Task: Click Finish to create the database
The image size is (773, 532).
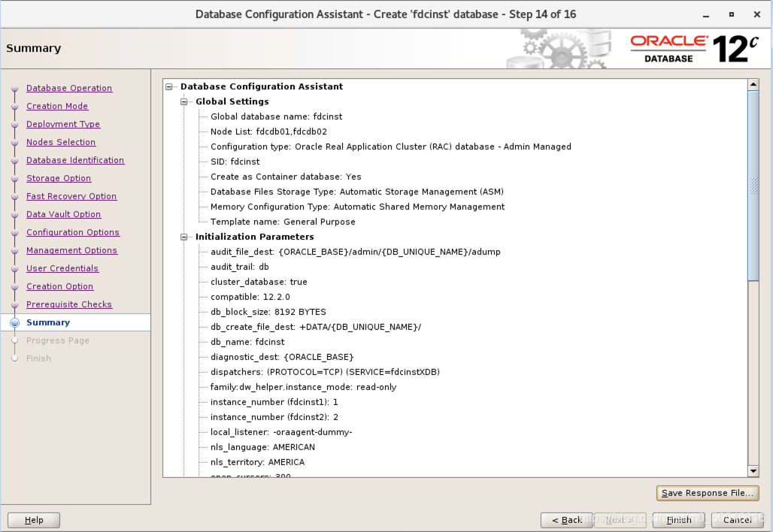Action: (x=679, y=520)
